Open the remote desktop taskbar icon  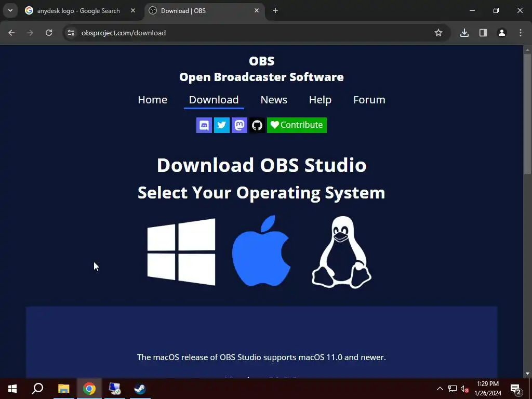115,389
